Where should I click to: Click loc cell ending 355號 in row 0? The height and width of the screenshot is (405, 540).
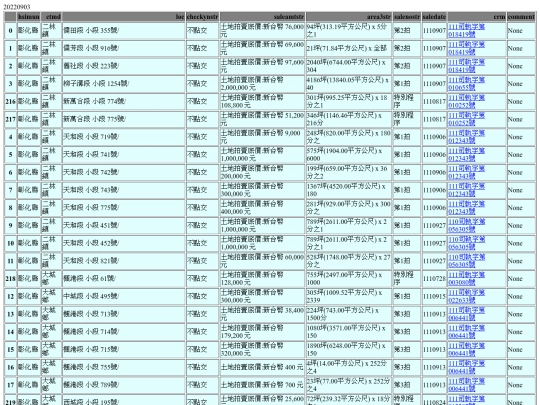click(124, 30)
